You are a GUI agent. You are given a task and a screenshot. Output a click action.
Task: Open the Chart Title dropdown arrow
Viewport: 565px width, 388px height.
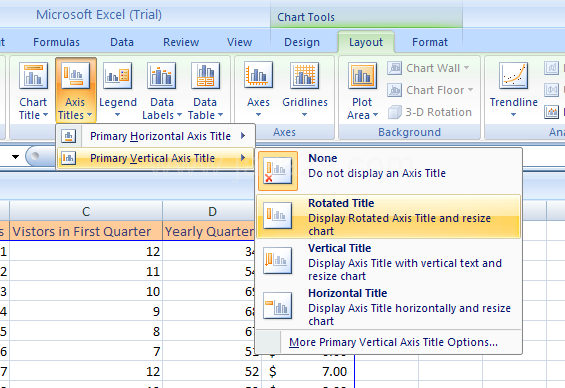(x=45, y=115)
